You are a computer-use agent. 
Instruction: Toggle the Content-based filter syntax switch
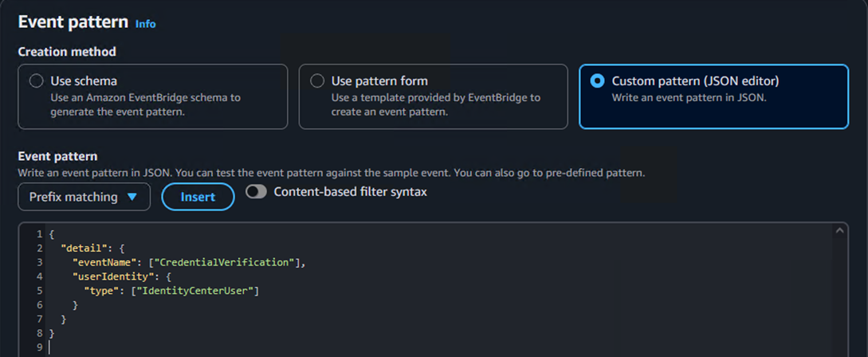pyautogui.click(x=256, y=192)
